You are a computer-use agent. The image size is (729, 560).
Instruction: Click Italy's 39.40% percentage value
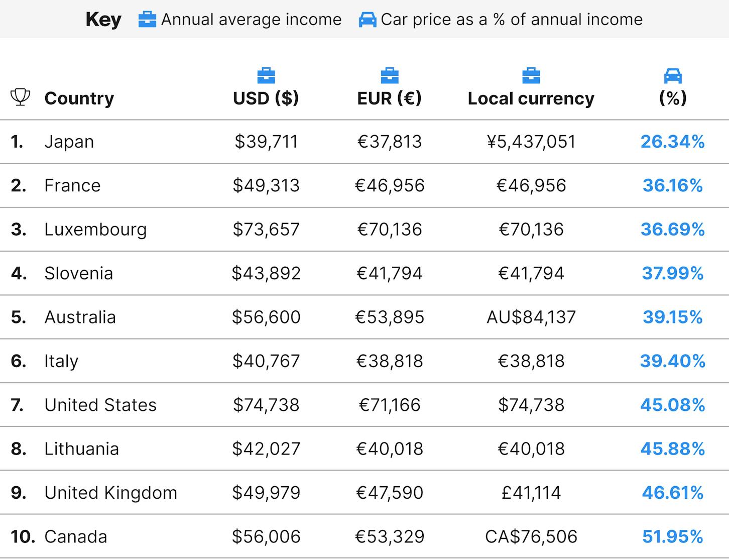tap(673, 361)
